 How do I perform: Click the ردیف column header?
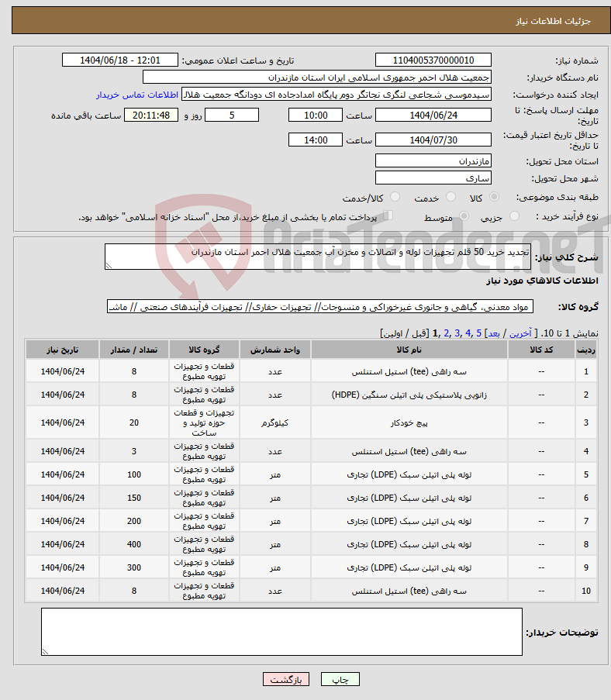[x=586, y=350]
